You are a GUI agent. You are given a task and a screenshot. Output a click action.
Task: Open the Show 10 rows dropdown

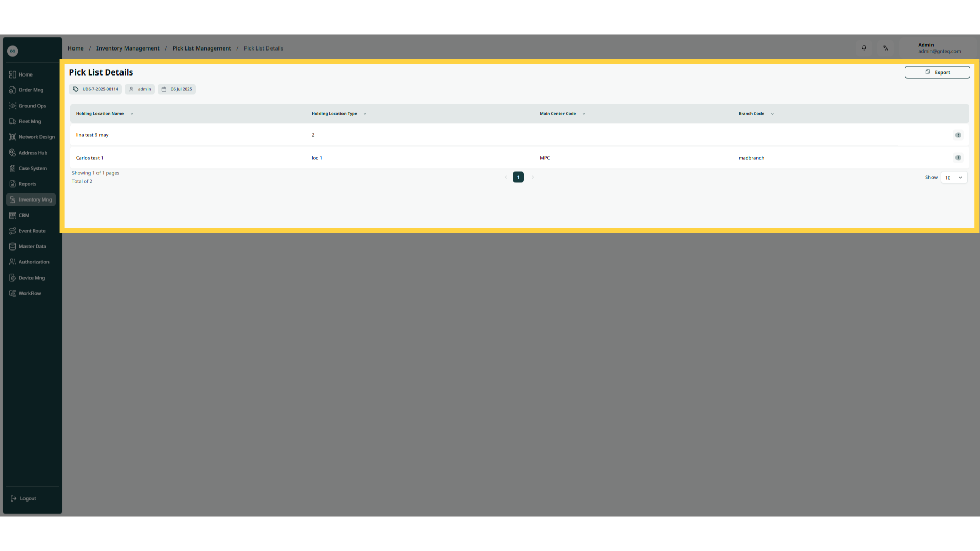click(953, 178)
